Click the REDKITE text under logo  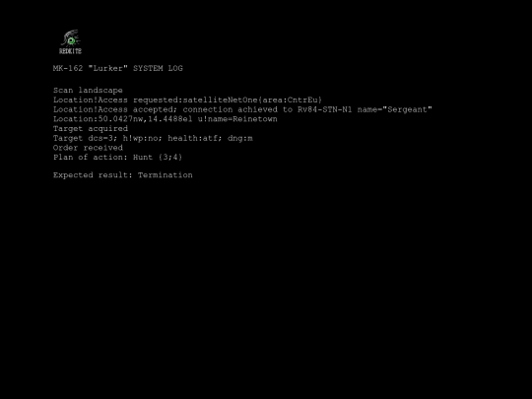(70, 51)
